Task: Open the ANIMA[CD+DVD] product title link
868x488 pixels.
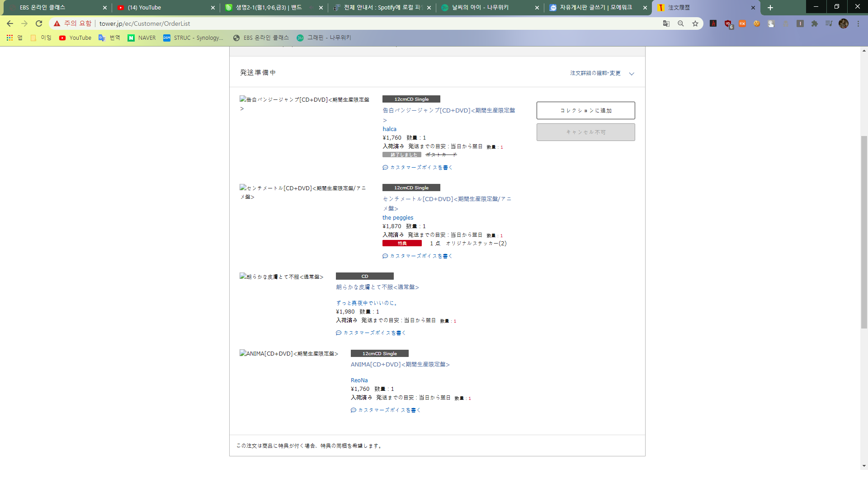Action: [400, 365]
